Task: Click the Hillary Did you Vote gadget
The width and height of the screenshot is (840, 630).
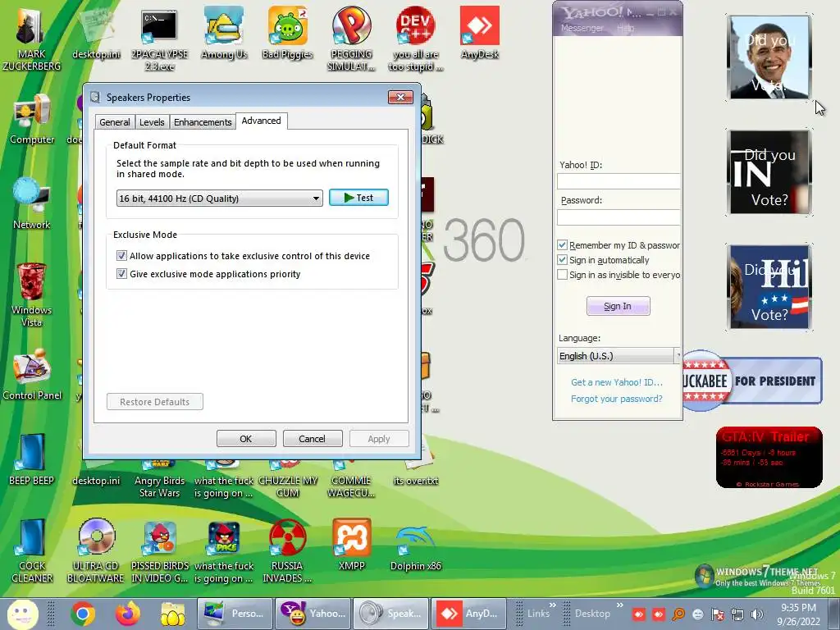Action: (x=769, y=286)
